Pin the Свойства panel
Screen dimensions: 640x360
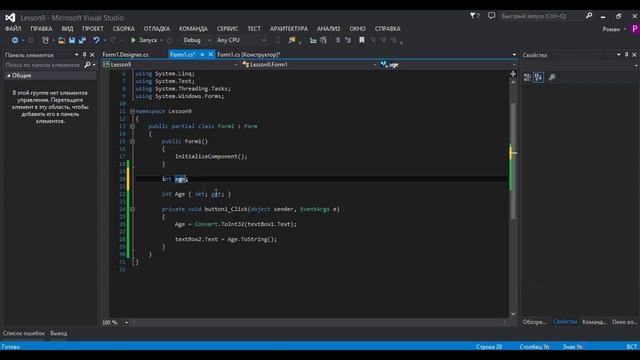click(x=627, y=55)
